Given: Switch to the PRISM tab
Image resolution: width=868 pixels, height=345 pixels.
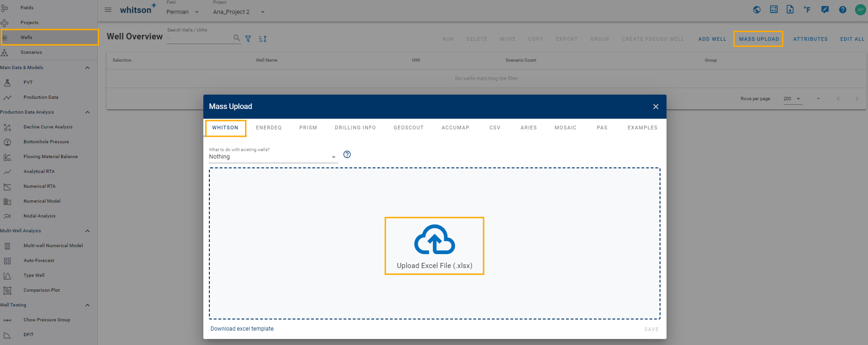Looking at the screenshot, I should click(308, 128).
